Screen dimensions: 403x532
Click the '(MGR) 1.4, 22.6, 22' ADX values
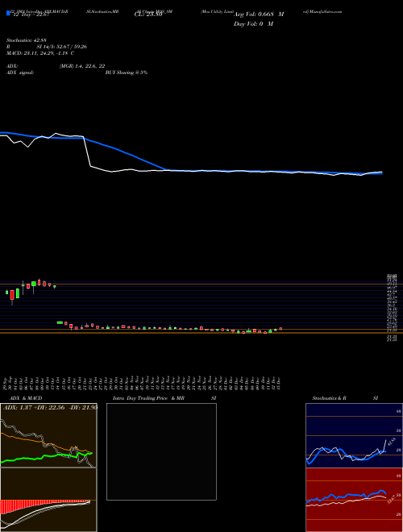82,66
